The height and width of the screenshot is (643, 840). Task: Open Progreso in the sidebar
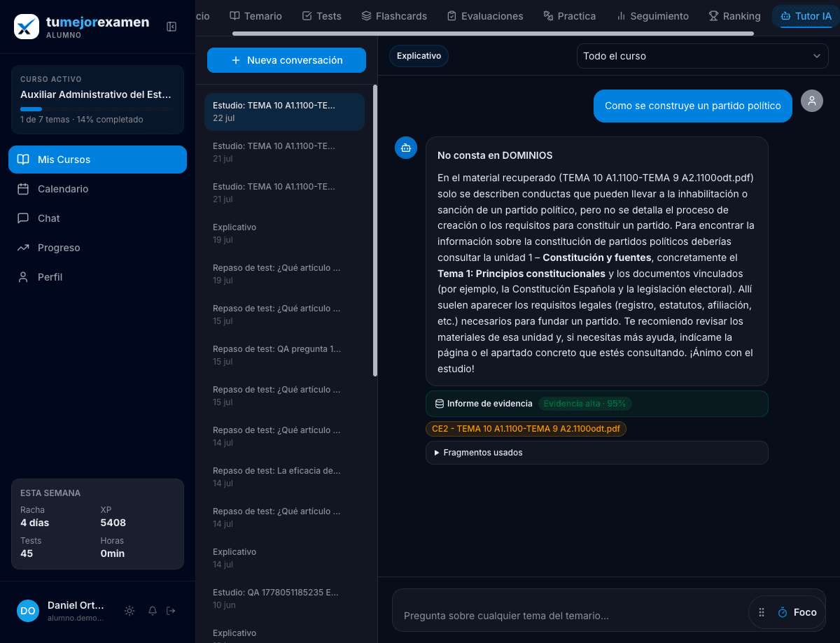click(x=97, y=248)
